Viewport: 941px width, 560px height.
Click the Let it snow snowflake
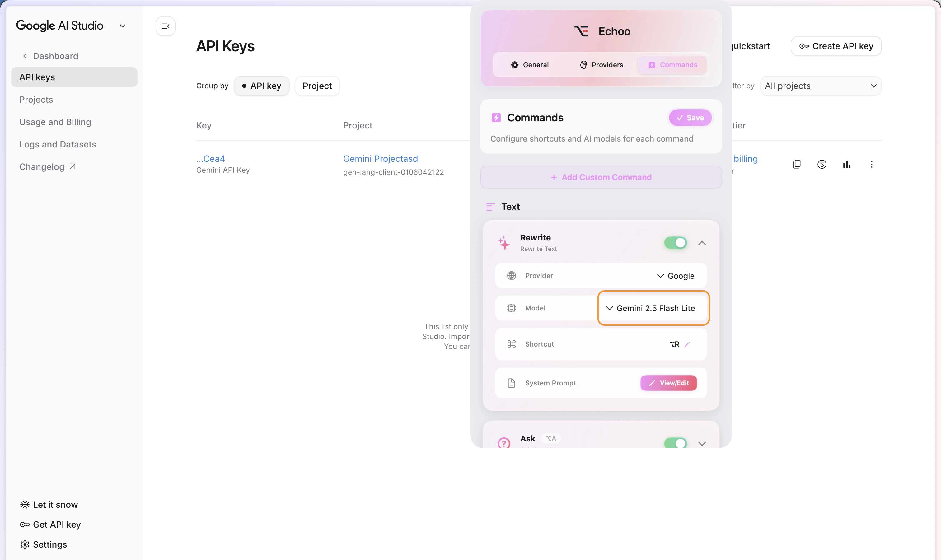25,505
